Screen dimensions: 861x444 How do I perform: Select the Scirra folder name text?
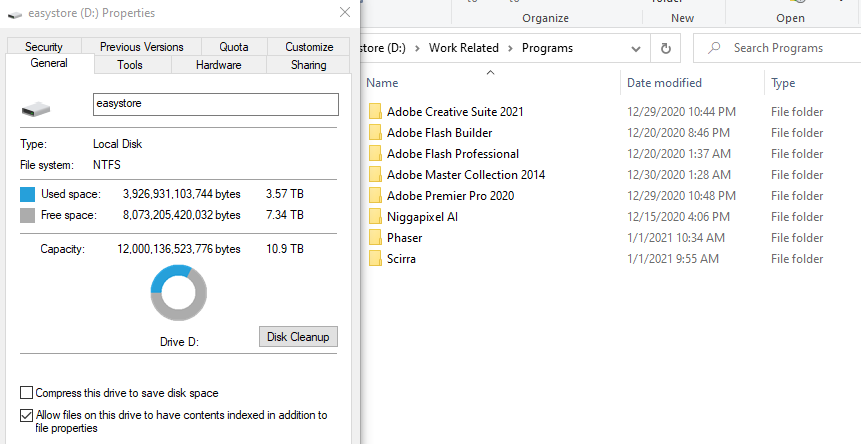(x=401, y=258)
